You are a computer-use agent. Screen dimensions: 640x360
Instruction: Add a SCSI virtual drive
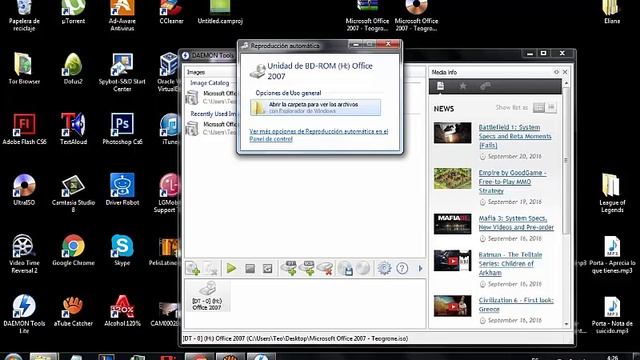click(x=307, y=268)
